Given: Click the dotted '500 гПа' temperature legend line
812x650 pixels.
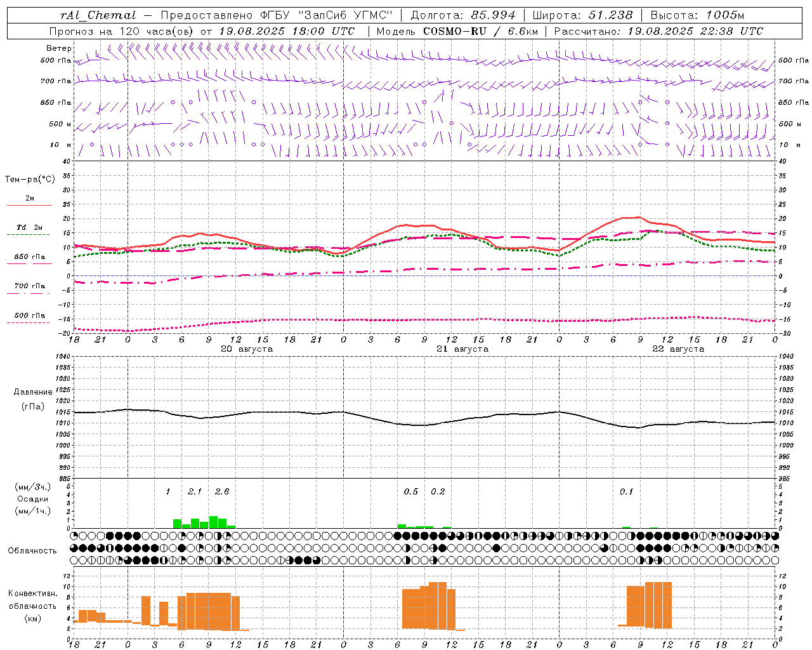Looking at the screenshot, I should [x=29, y=322].
